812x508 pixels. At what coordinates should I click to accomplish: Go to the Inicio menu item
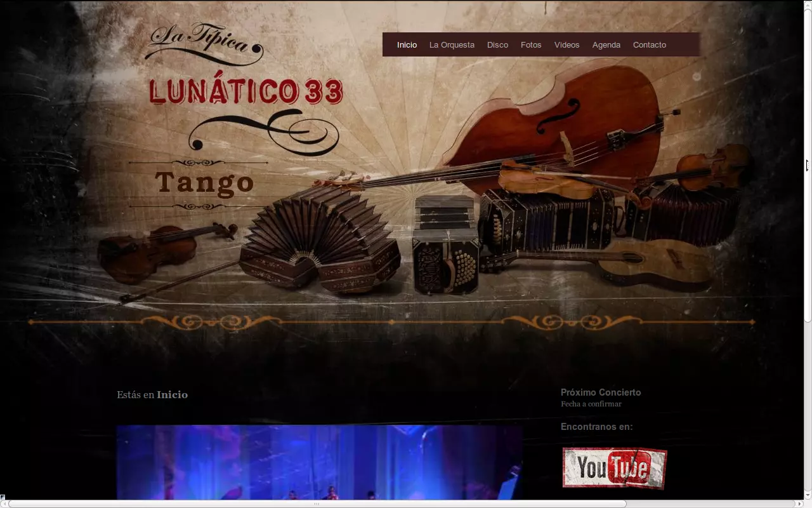tap(407, 45)
